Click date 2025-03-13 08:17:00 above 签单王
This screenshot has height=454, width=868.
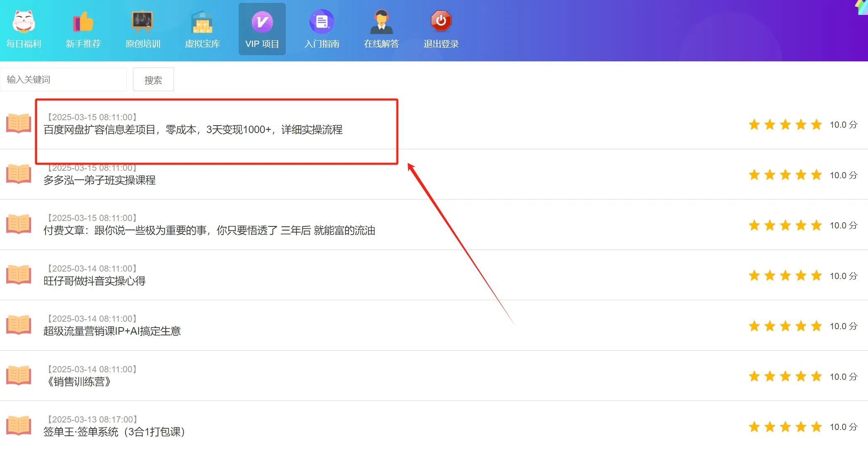(x=92, y=420)
